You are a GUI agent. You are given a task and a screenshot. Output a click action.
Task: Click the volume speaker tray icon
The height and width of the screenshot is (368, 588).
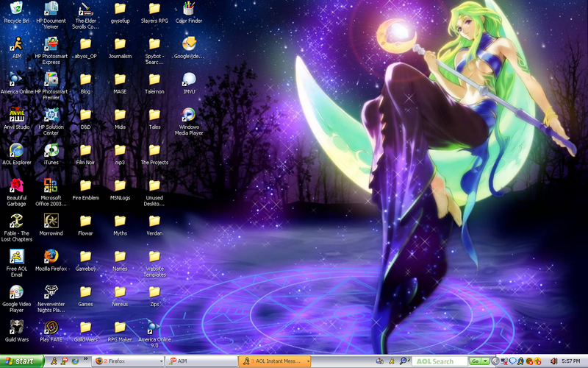click(554, 361)
